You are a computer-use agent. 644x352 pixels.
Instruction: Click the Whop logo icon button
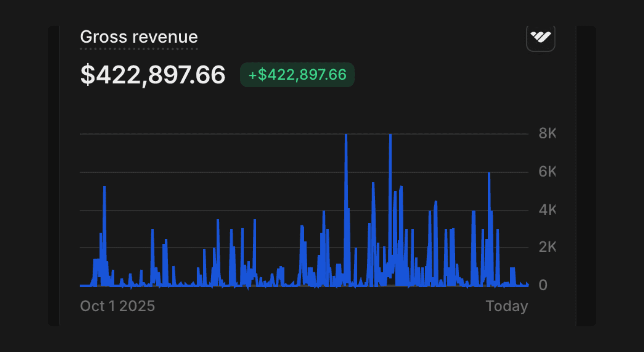coord(540,38)
